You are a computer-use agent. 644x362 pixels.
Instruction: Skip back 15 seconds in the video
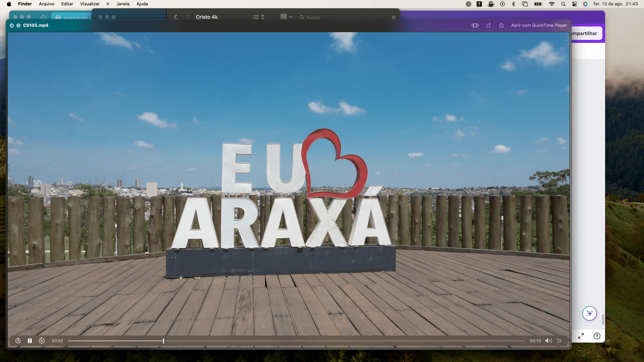(x=18, y=341)
